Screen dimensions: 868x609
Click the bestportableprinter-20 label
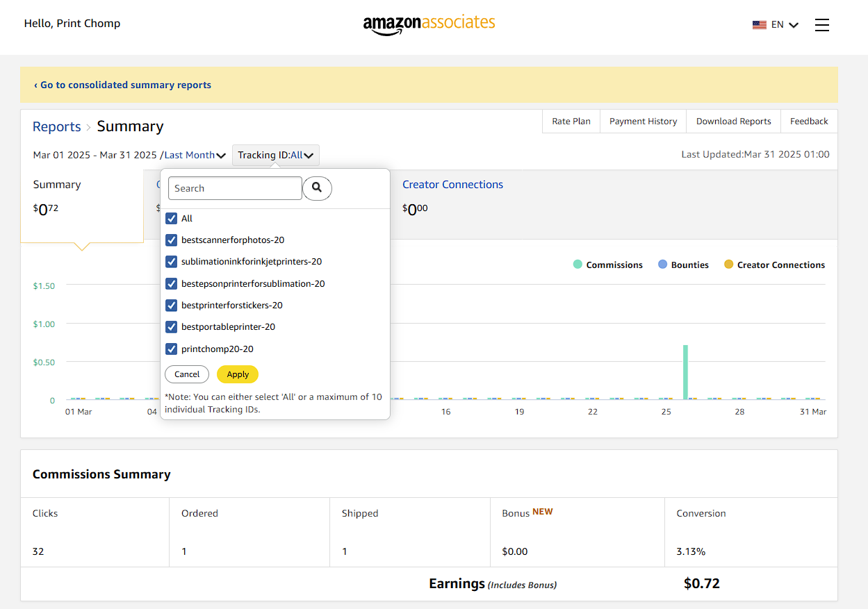tap(228, 327)
